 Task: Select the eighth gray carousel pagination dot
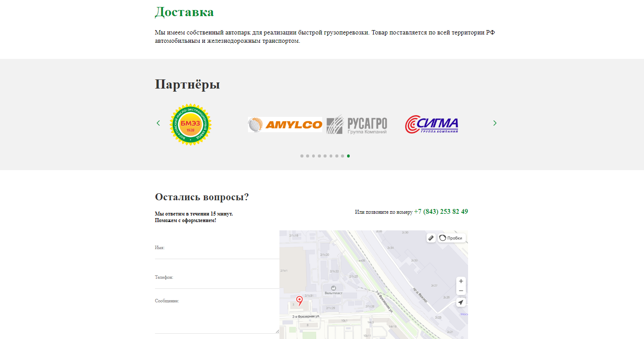343,156
